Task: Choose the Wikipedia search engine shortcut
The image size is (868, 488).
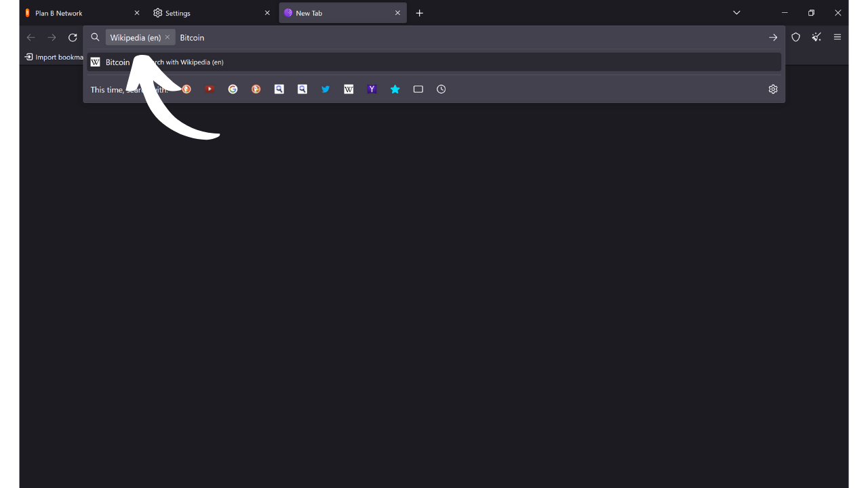Action: click(x=349, y=89)
